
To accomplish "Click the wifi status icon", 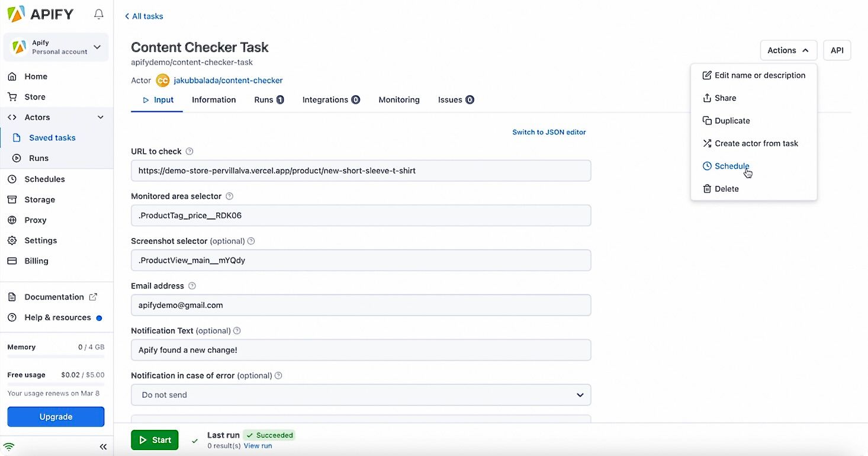I will 9,447.
